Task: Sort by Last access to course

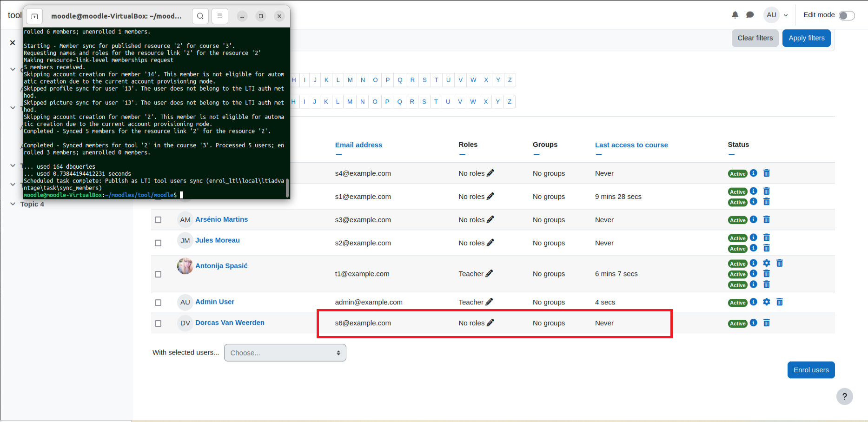Action: (631, 145)
